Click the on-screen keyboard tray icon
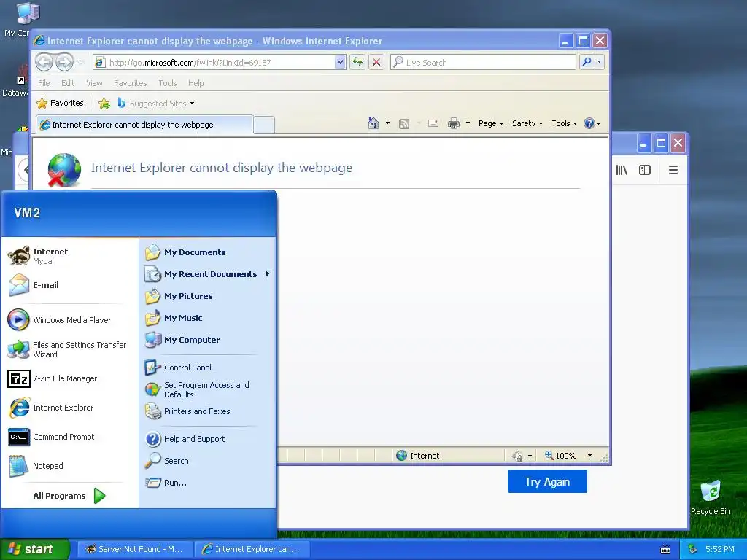The width and height of the screenshot is (747, 560). tap(665, 550)
